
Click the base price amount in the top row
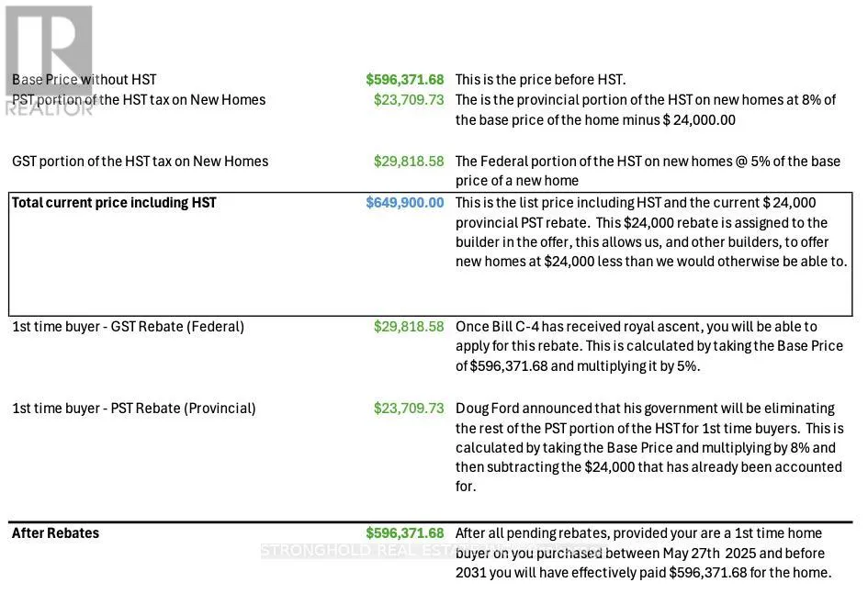click(404, 80)
